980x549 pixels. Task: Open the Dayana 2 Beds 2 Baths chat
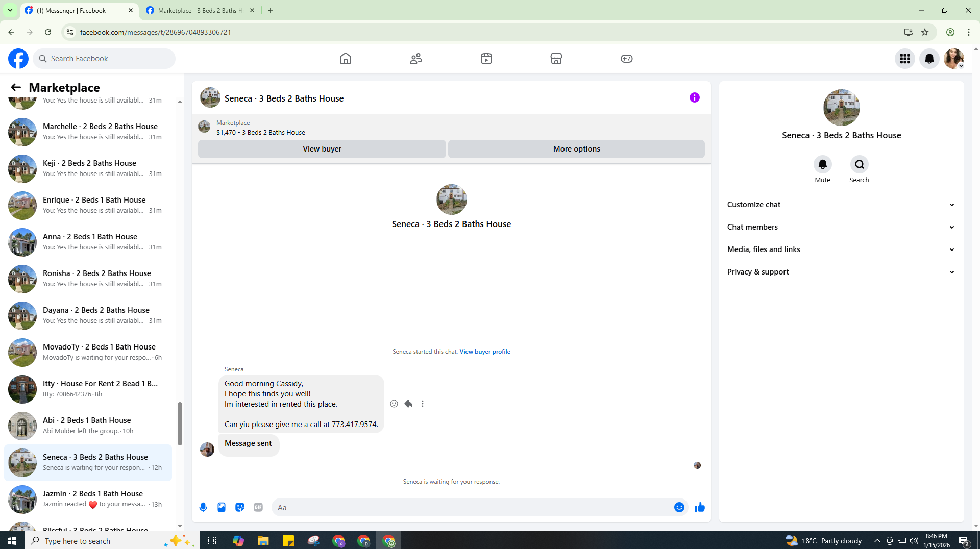click(x=88, y=315)
